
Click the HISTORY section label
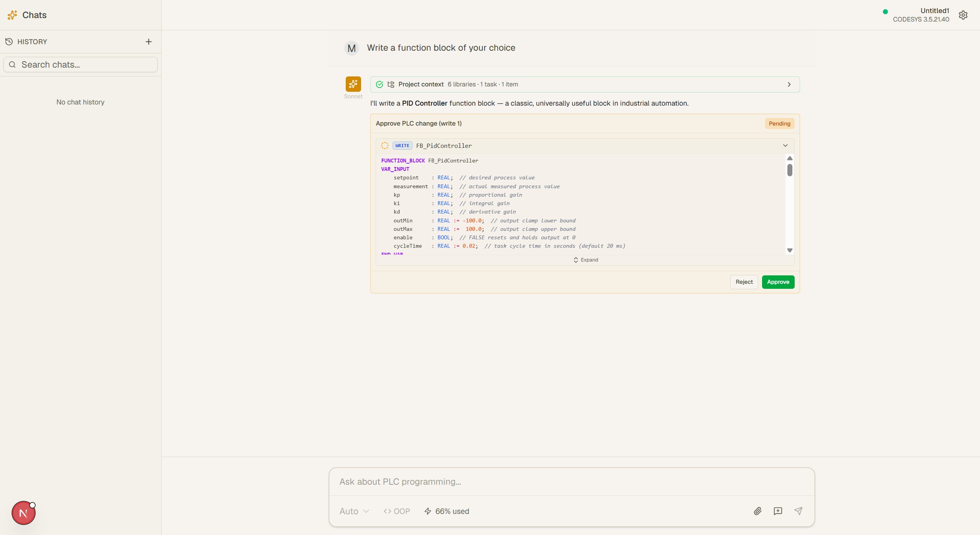pos(32,41)
